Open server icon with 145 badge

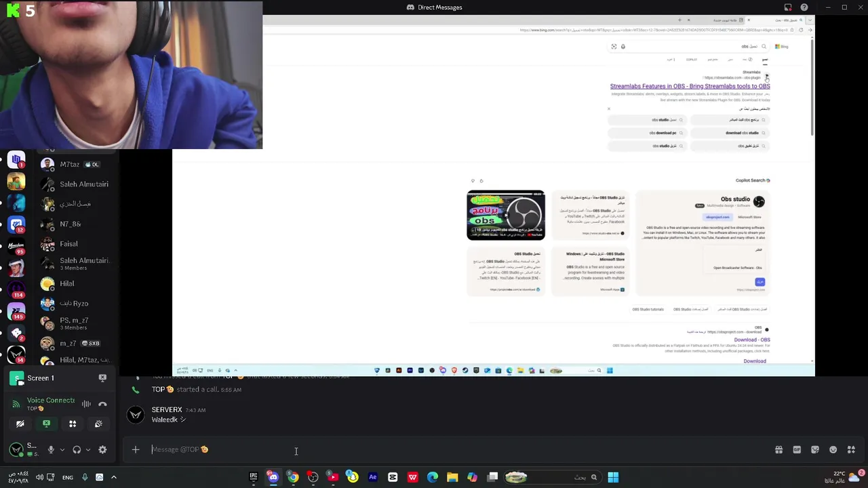click(16, 310)
